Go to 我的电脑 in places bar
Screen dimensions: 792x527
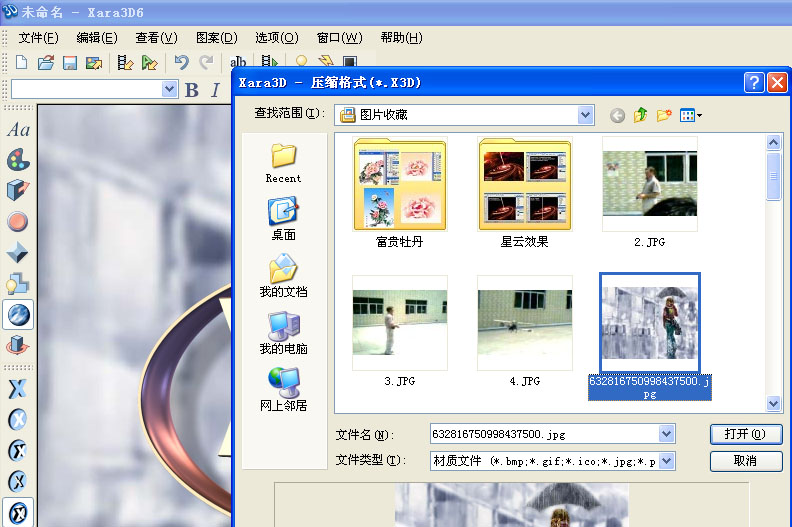pos(283,333)
